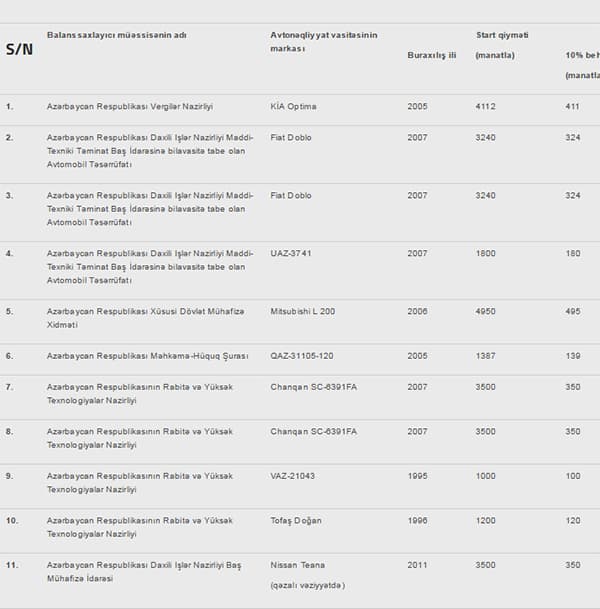Select the Nissan Teana vehicle cell

point(297,565)
